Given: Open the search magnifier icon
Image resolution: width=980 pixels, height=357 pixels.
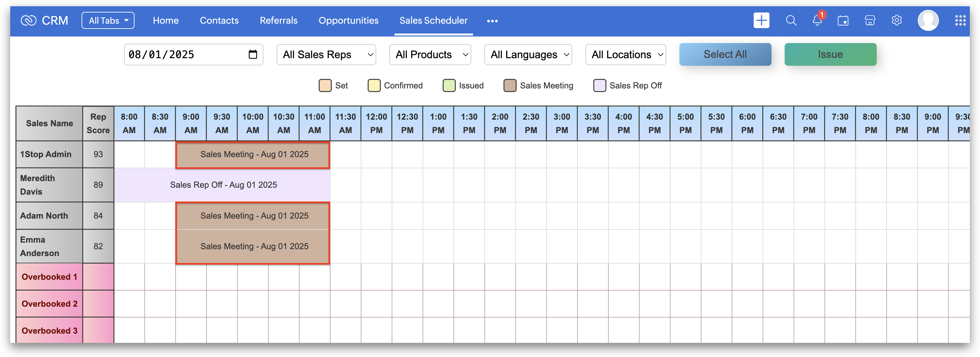Looking at the screenshot, I should click(791, 20).
